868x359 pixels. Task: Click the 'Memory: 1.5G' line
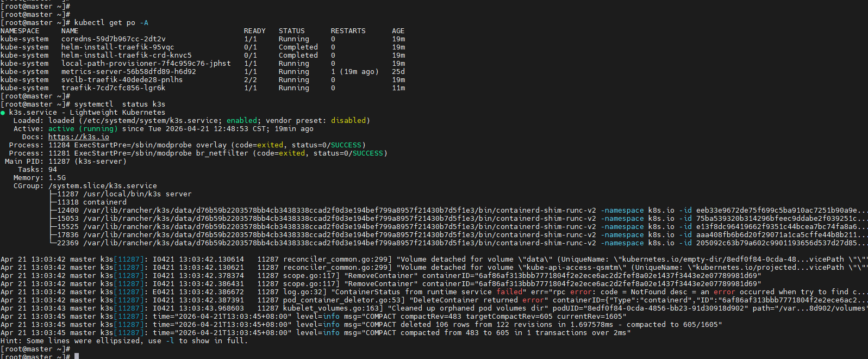40,178
